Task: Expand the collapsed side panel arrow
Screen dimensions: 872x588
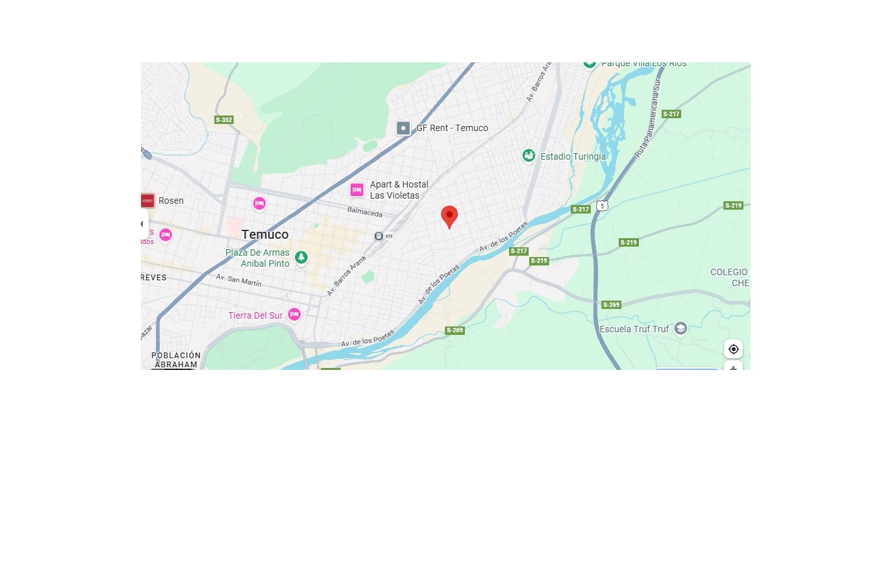Action: [x=144, y=224]
